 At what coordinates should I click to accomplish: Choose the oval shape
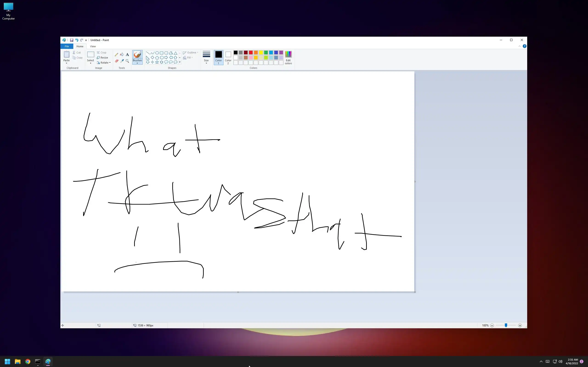157,53
